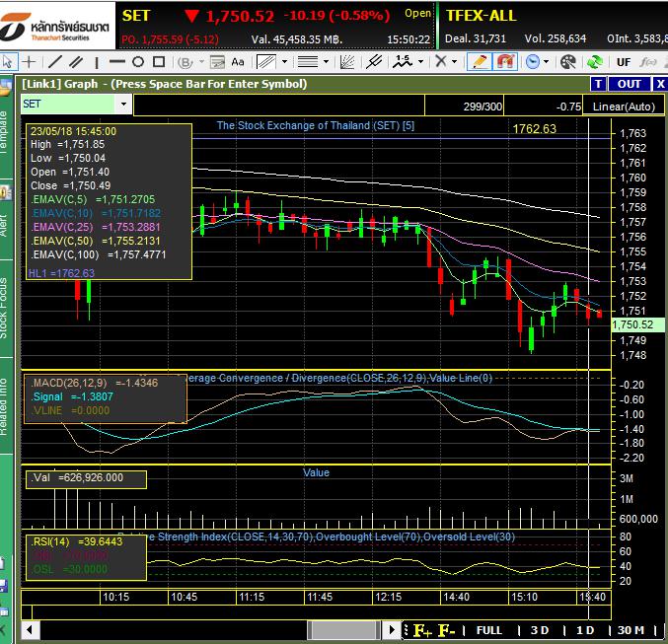Choose the parallel lines drawing tool
Screen dimensions: 668x644
coord(76,62)
